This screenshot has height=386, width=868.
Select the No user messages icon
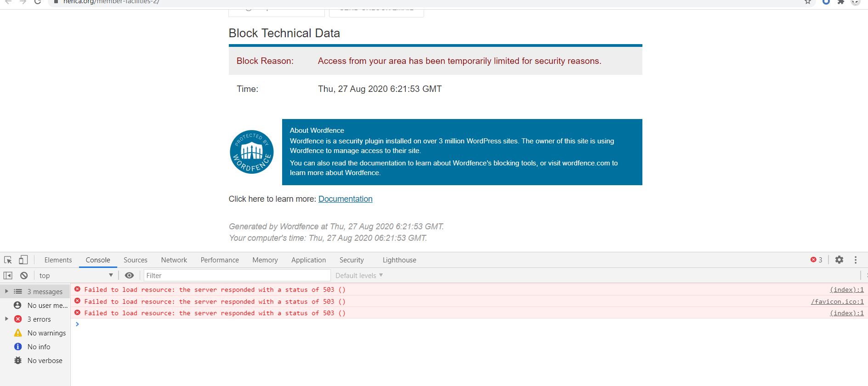18,305
